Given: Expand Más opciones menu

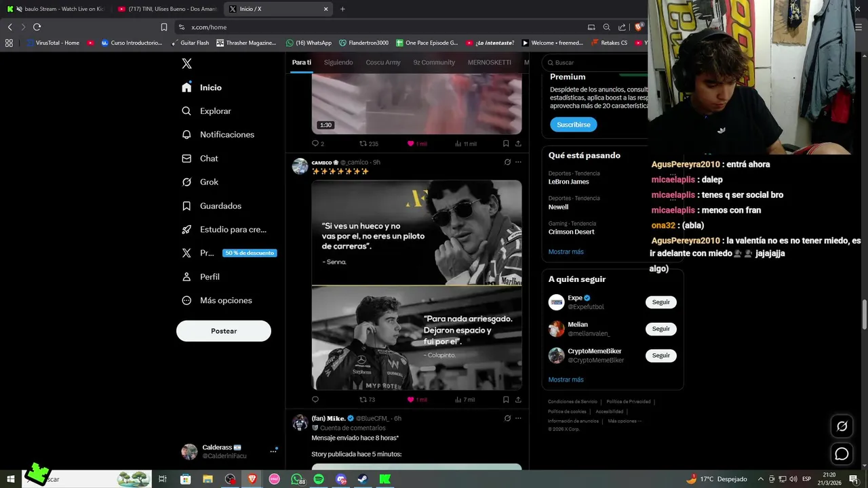Looking at the screenshot, I should coord(217,300).
